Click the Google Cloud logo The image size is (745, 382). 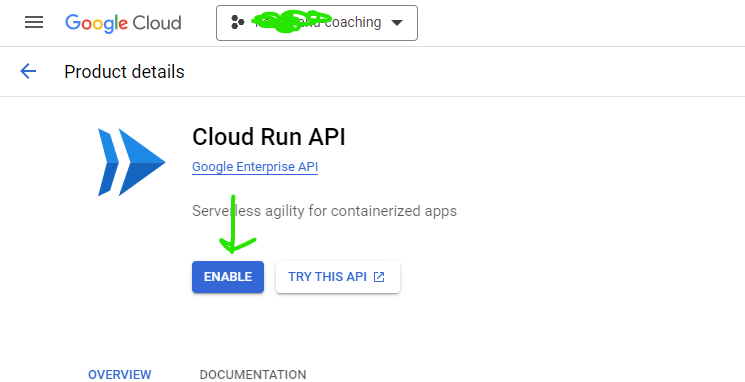[x=123, y=23]
